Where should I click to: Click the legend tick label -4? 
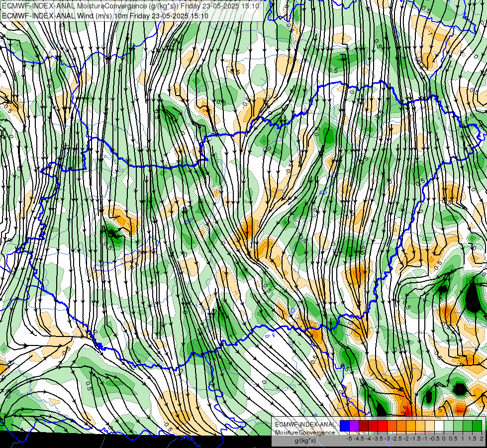368,439
